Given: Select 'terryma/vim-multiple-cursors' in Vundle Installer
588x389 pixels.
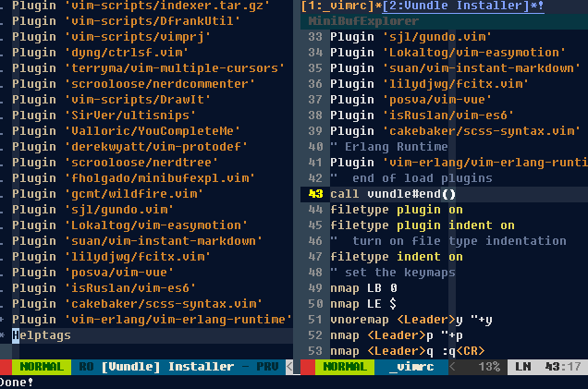Looking at the screenshot, I should pos(175,68).
